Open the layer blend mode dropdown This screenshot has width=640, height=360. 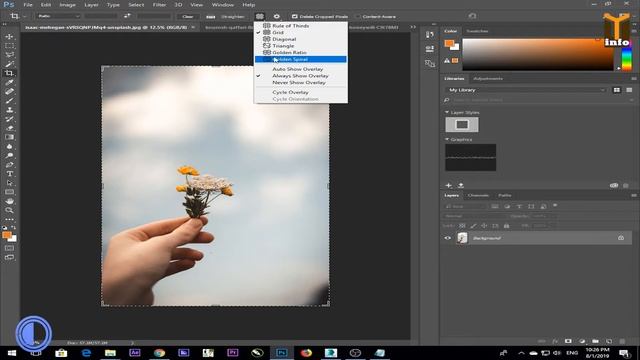click(475, 216)
